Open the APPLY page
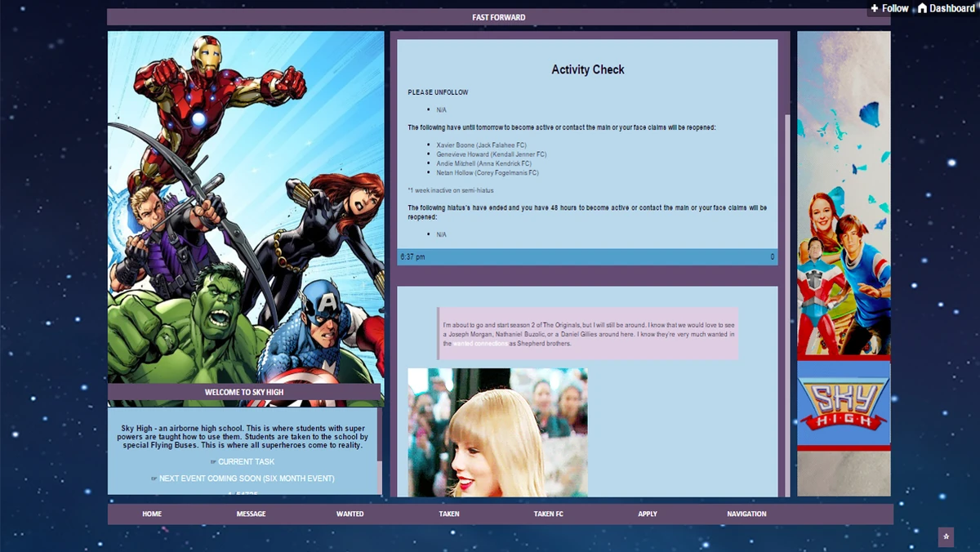The image size is (980, 552). pyautogui.click(x=647, y=514)
